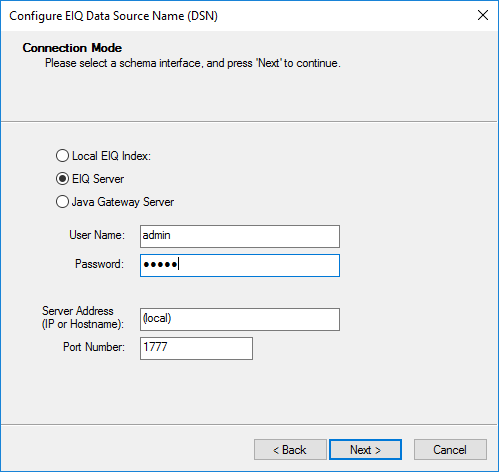The width and height of the screenshot is (499, 472).
Task: Cancel the DSN configuration
Action: [450, 450]
